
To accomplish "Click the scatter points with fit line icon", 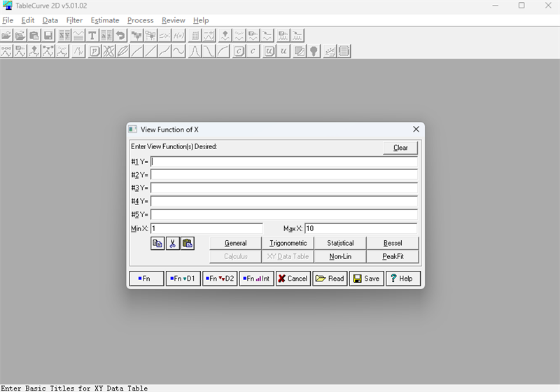I will point(330,51).
